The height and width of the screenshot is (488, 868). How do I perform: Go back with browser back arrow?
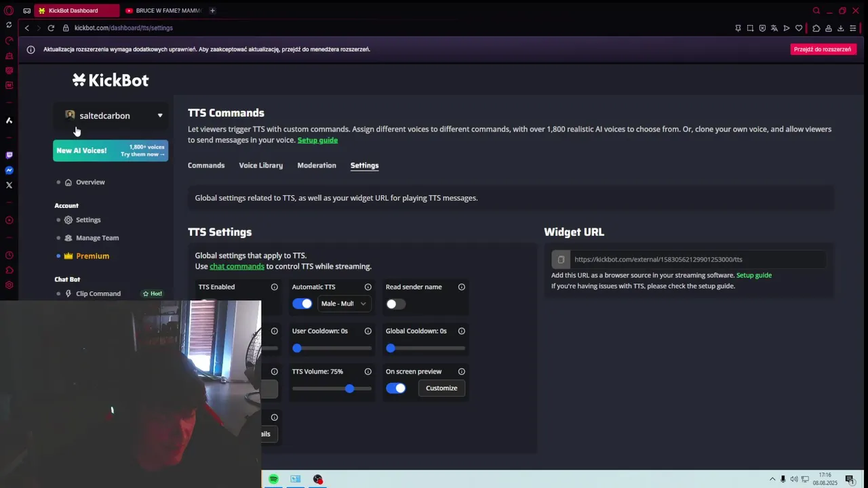pyautogui.click(x=27, y=28)
